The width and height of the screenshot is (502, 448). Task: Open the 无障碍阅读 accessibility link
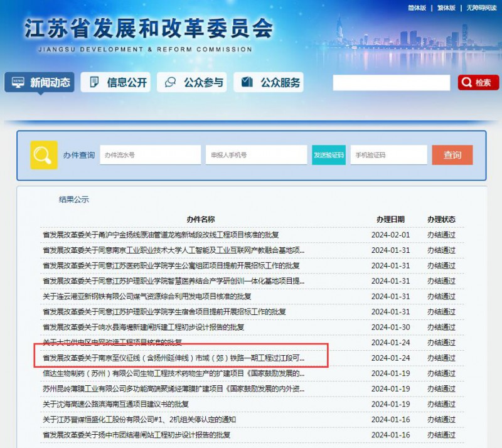tap(481, 8)
